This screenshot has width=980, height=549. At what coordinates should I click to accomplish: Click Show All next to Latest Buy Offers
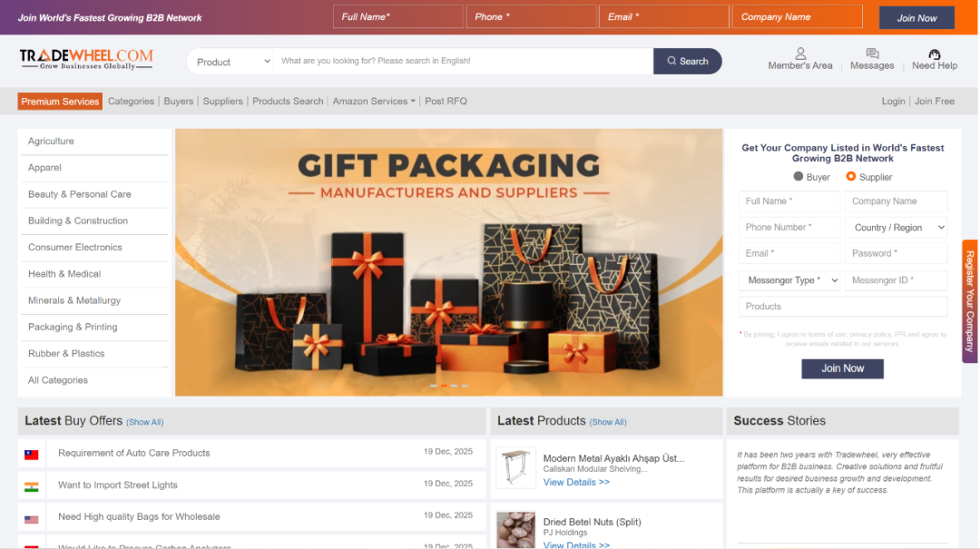pos(144,422)
